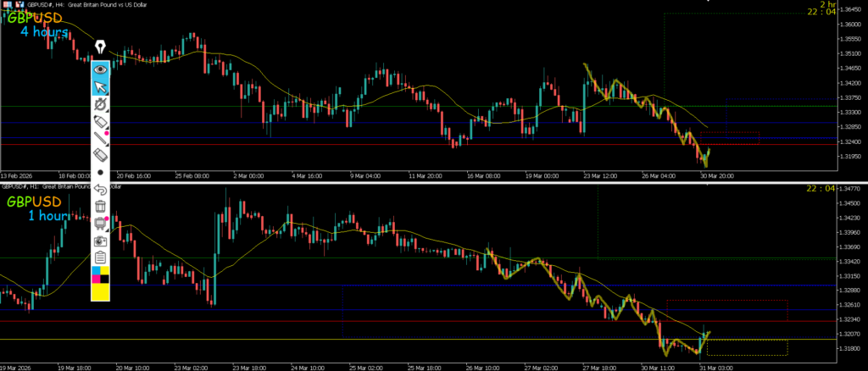Pick the highlighter marker tool
The height and width of the screenshot is (371, 868).
coord(101,123)
